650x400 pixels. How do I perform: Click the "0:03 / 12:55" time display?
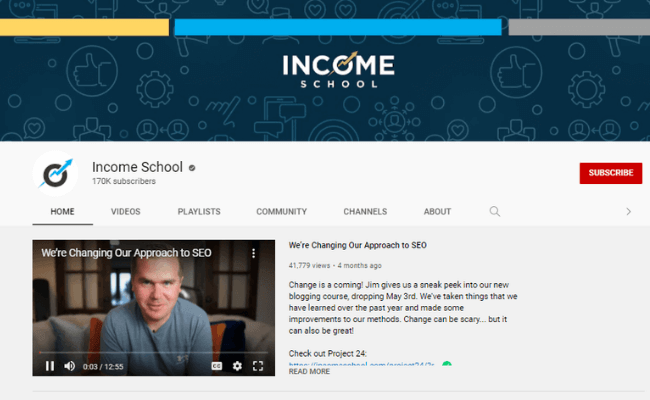pos(103,366)
